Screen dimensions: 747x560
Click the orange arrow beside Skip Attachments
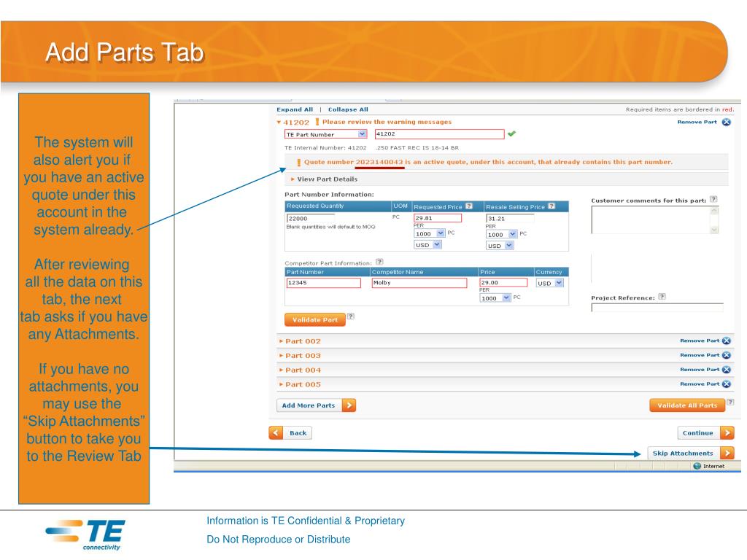click(x=727, y=454)
